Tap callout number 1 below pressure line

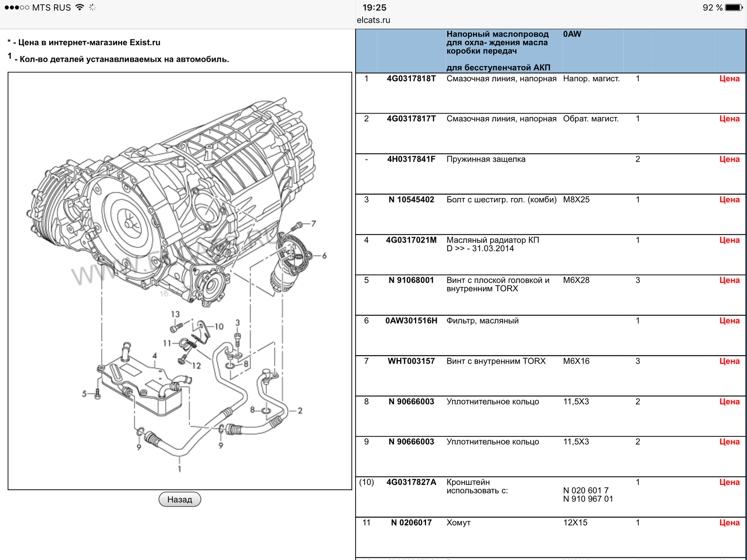pos(179,469)
